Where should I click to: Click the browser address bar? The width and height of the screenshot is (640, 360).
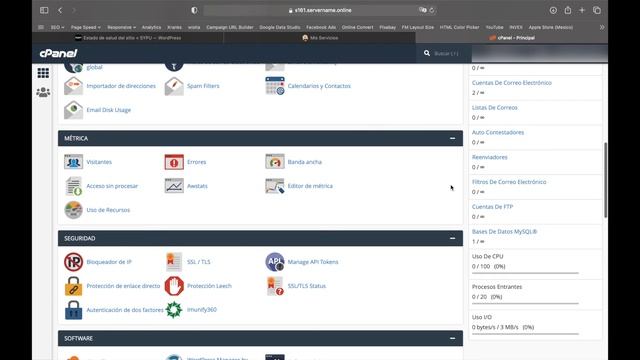coord(320,10)
